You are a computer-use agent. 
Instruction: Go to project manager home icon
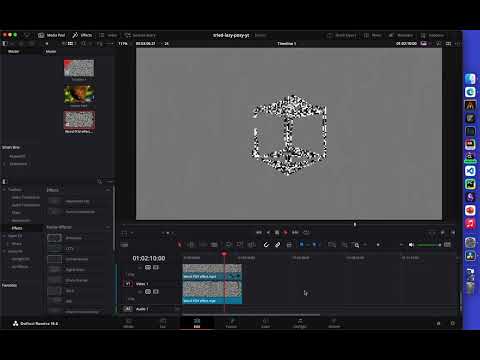[439, 323]
